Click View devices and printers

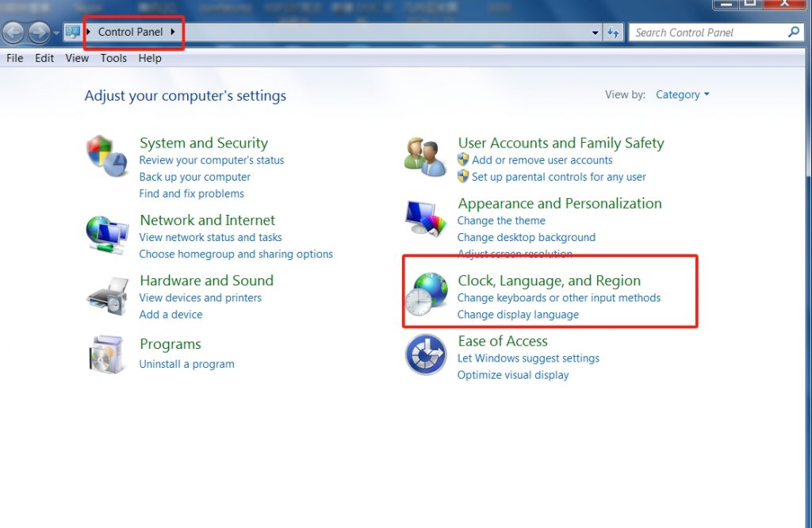click(x=200, y=297)
